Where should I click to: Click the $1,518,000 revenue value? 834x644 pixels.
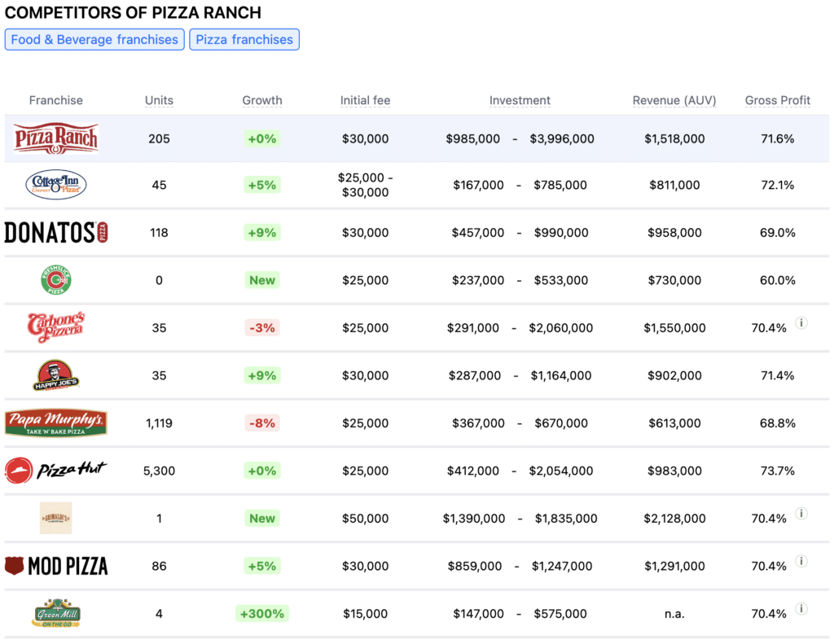click(x=674, y=138)
